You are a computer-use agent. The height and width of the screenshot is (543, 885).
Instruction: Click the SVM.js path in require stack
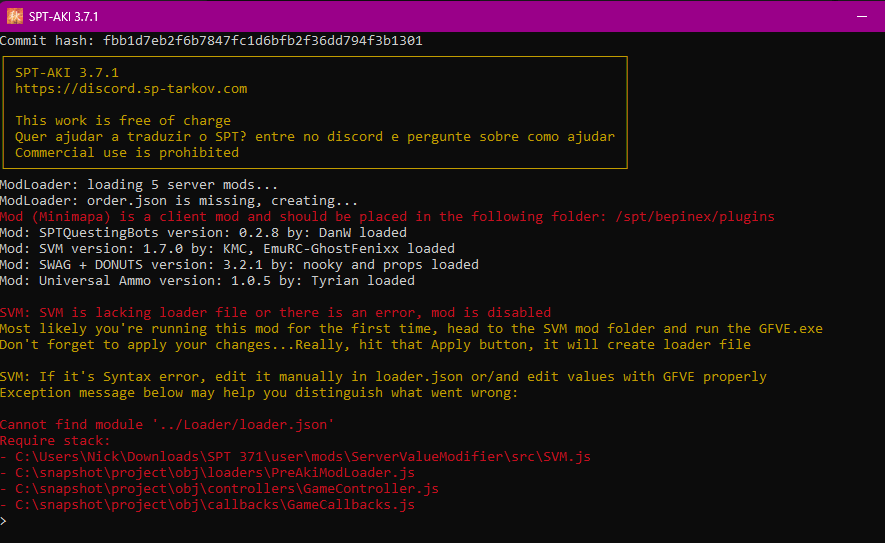303,456
